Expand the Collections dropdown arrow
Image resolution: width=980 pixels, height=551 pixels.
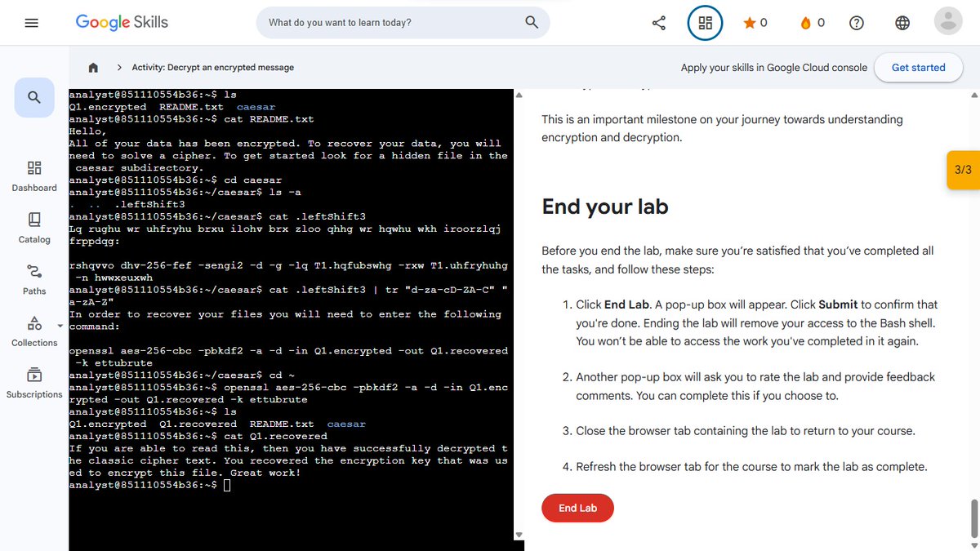59,326
